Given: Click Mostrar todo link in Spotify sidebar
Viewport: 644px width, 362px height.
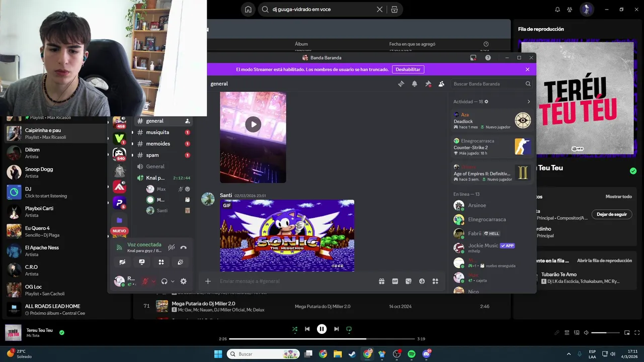Looking at the screenshot, I should pos(619,197).
